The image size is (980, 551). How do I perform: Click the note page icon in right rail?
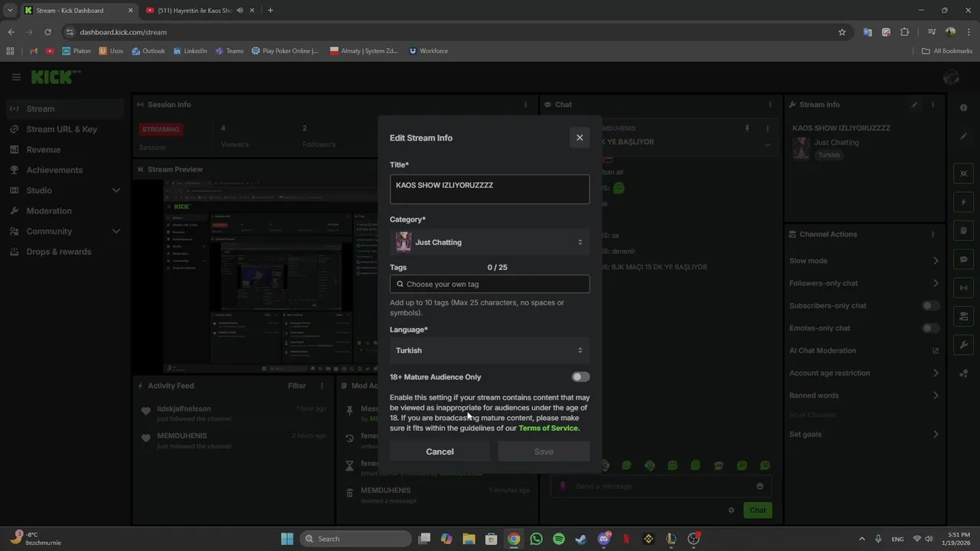coord(964,230)
